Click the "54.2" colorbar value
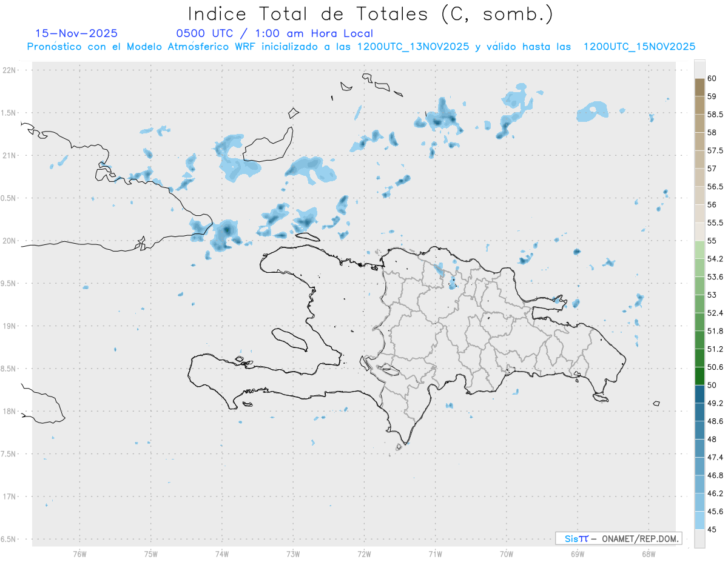 [715, 259]
